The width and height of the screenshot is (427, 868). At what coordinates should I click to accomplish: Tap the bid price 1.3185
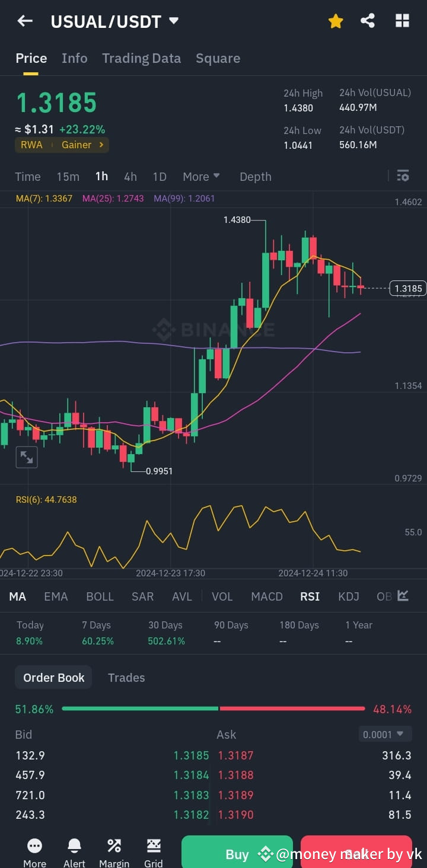(x=191, y=755)
